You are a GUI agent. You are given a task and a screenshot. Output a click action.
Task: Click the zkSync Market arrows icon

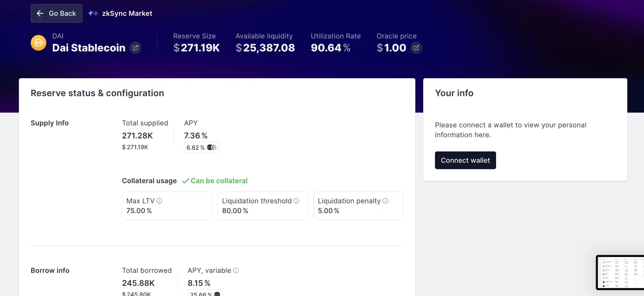(93, 13)
